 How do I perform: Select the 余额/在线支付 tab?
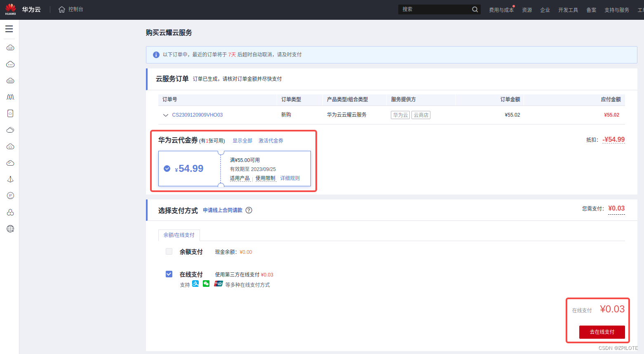point(179,235)
